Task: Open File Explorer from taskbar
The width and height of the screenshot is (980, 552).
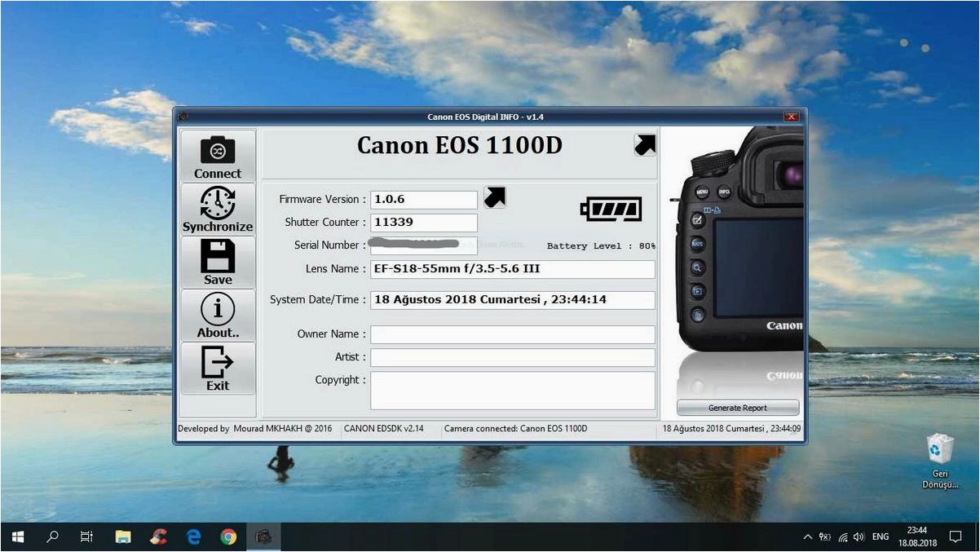Action: (x=123, y=537)
